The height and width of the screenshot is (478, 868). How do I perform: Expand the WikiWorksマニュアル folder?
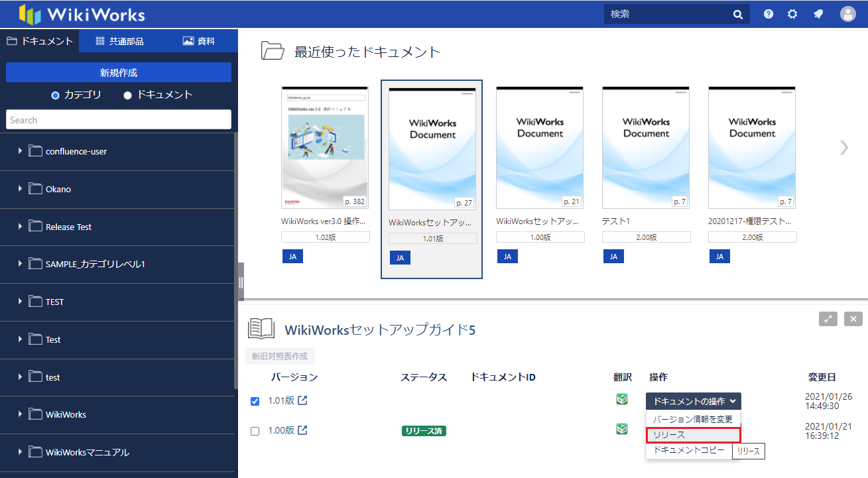(x=21, y=452)
